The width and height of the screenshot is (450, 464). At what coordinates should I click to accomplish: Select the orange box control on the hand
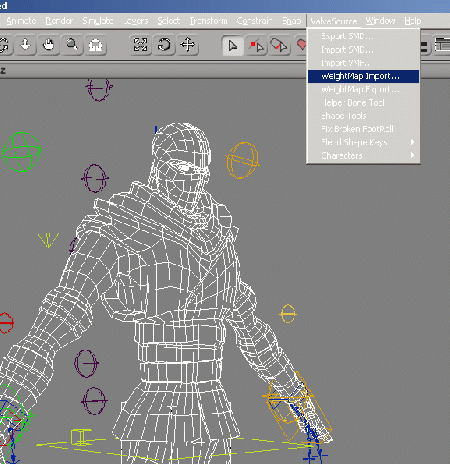coord(297,407)
